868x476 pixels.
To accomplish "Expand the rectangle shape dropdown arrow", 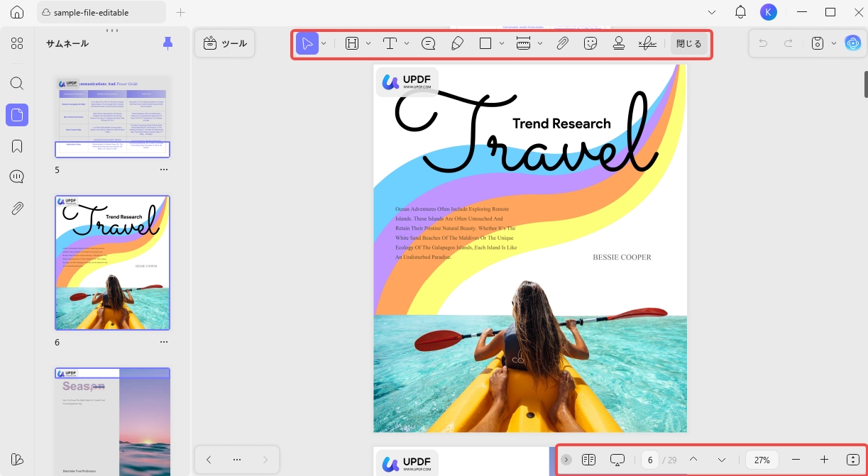I will pyautogui.click(x=502, y=43).
